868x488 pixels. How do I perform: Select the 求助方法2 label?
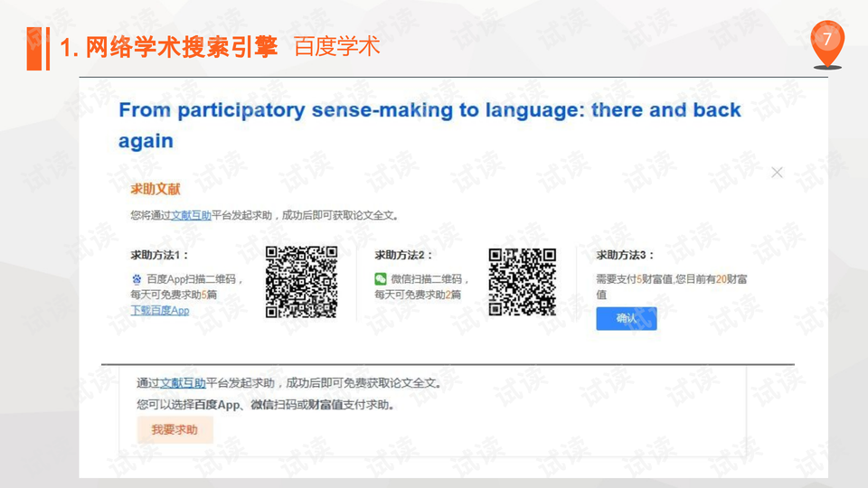click(403, 256)
